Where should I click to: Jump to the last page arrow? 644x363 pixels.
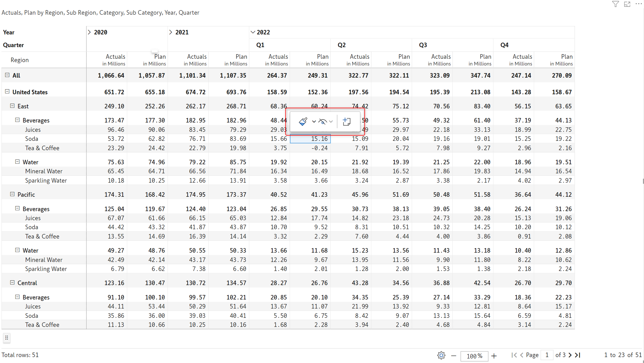[x=578, y=355]
